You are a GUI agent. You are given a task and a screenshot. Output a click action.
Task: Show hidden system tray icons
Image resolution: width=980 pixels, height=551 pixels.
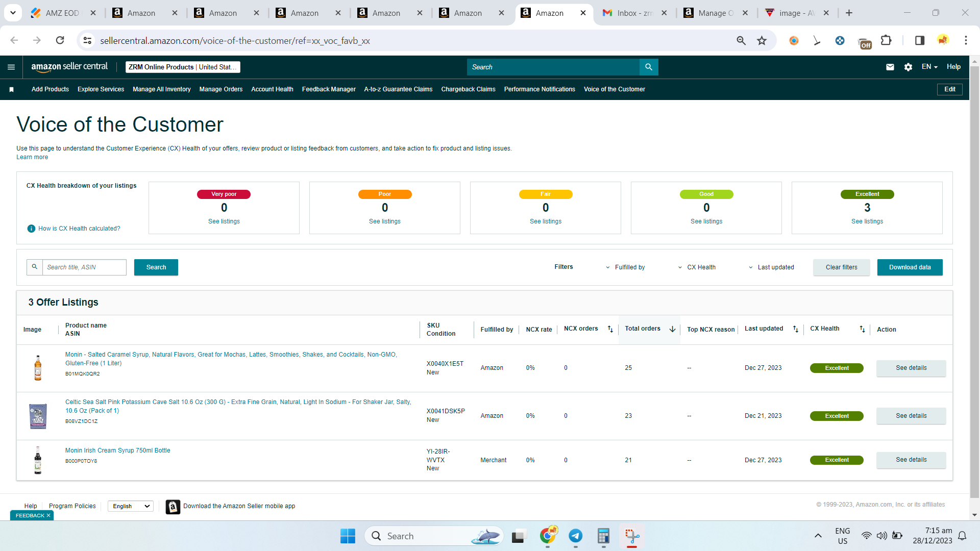pyautogui.click(x=818, y=536)
